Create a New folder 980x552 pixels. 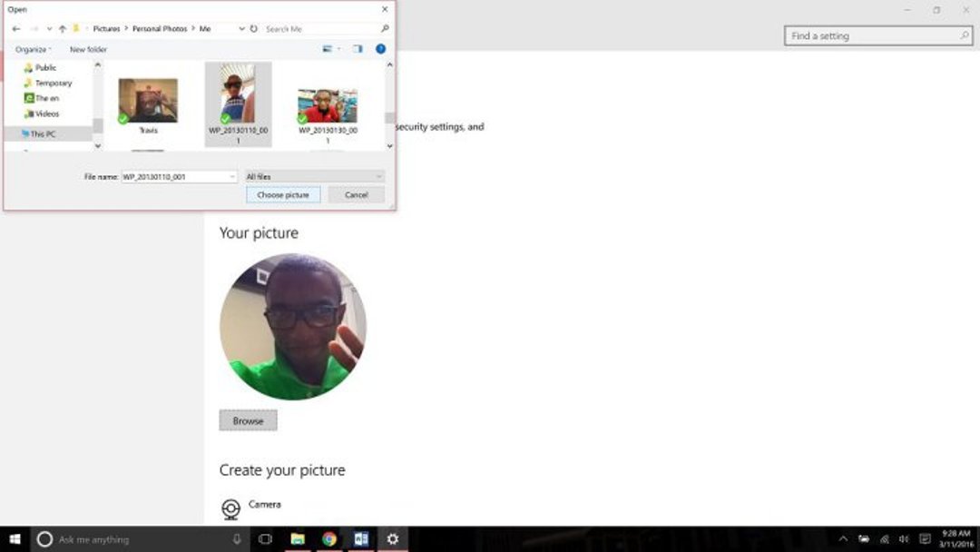pyautogui.click(x=88, y=49)
